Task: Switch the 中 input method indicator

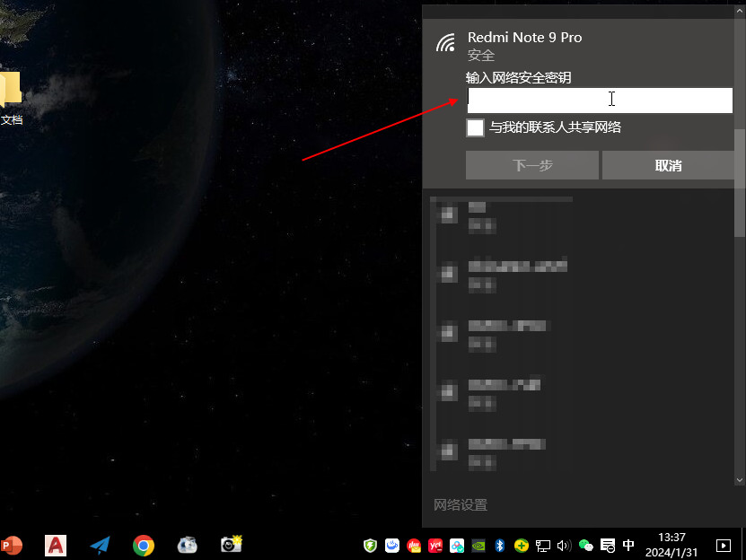Action: [628, 545]
